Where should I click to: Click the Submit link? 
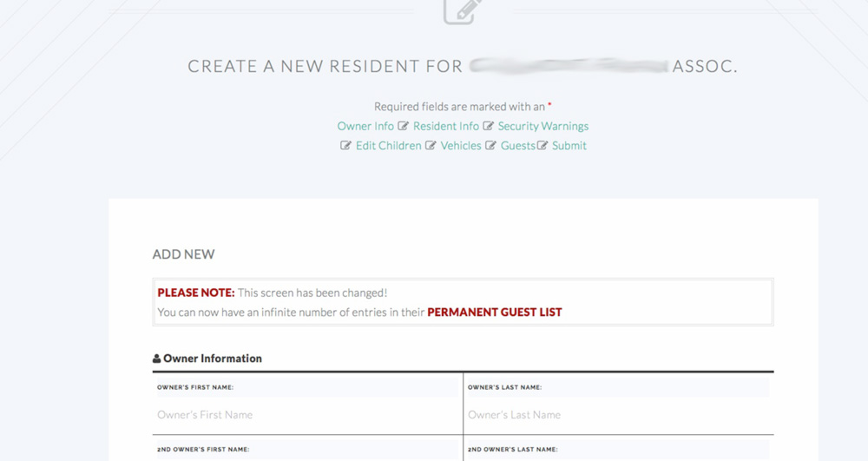coord(569,146)
